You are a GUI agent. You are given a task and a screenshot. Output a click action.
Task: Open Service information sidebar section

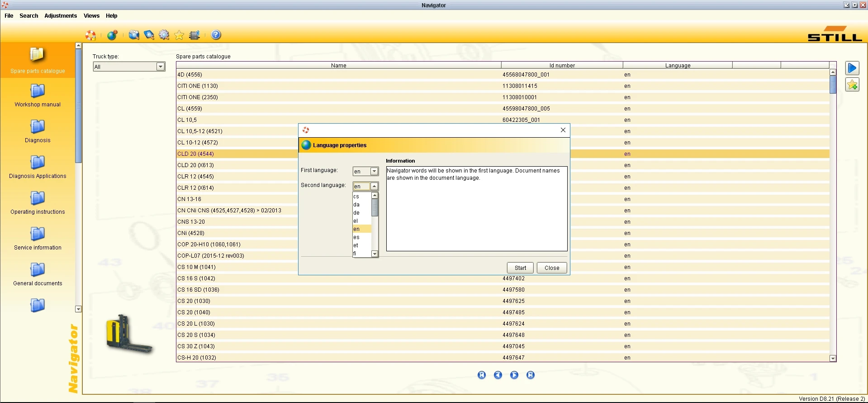(38, 239)
